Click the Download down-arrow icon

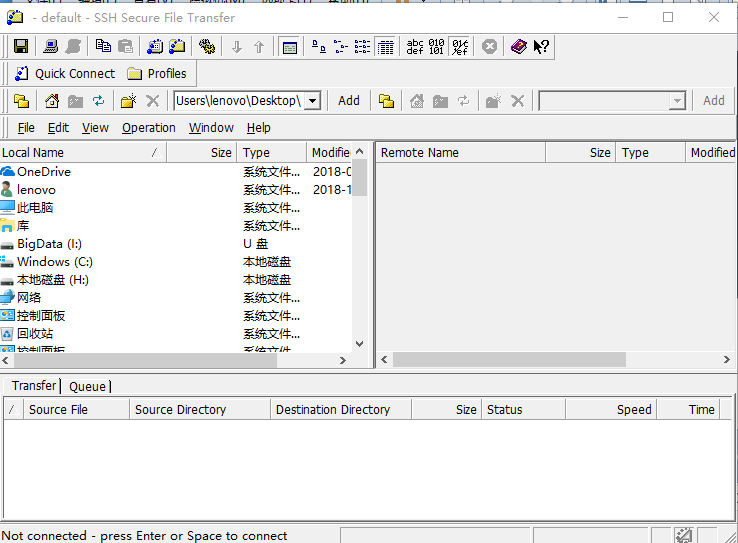click(237, 47)
